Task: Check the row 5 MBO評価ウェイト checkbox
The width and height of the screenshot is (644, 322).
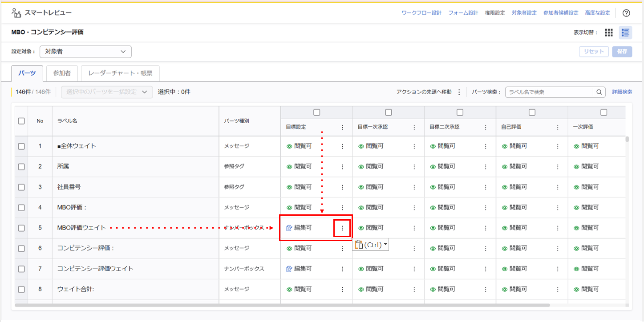Action: click(21, 228)
